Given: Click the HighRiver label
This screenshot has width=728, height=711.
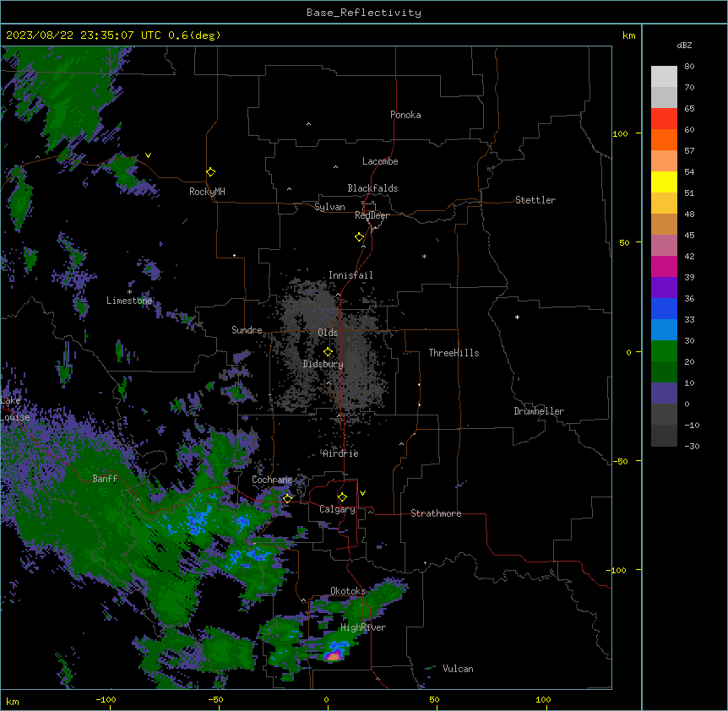Looking at the screenshot, I should pyautogui.click(x=363, y=627).
